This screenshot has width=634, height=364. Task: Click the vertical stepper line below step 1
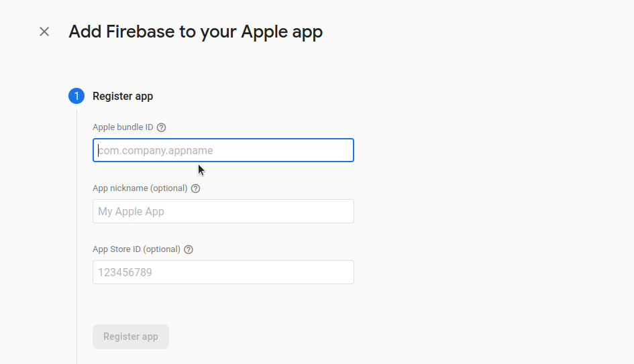(x=76, y=237)
